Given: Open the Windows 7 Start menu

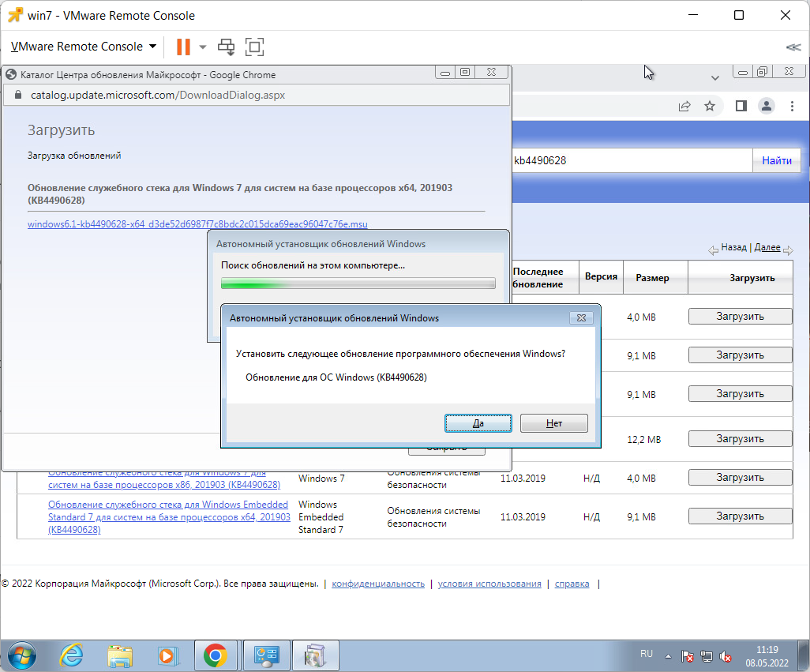Looking at the screenshot, I should click(21, 656).
